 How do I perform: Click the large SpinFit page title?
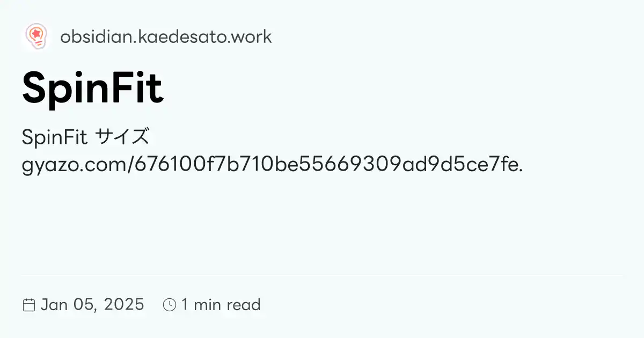coord(92,87)
